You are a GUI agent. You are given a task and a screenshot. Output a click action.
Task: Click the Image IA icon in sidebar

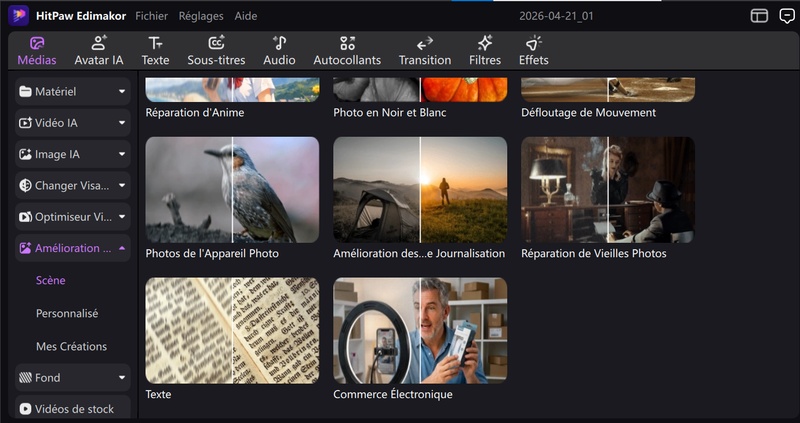click(25, 154)
